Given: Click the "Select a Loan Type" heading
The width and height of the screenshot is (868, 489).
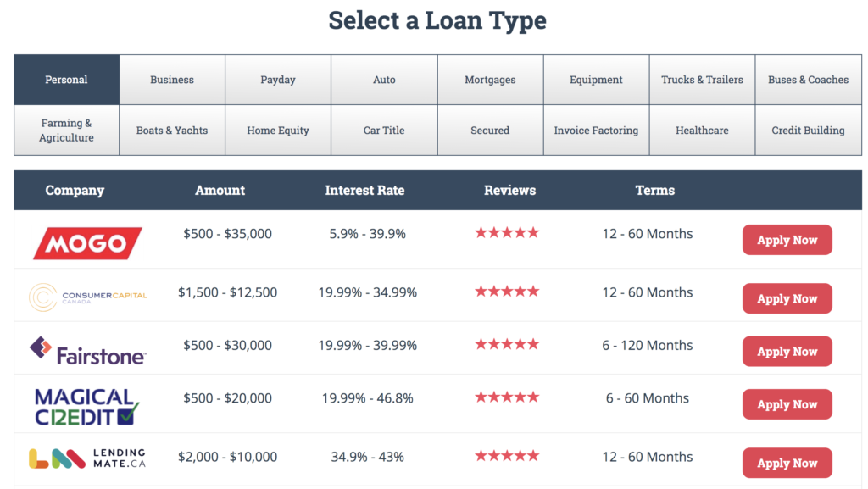Looking at the screenshot, I should point(437,21).
